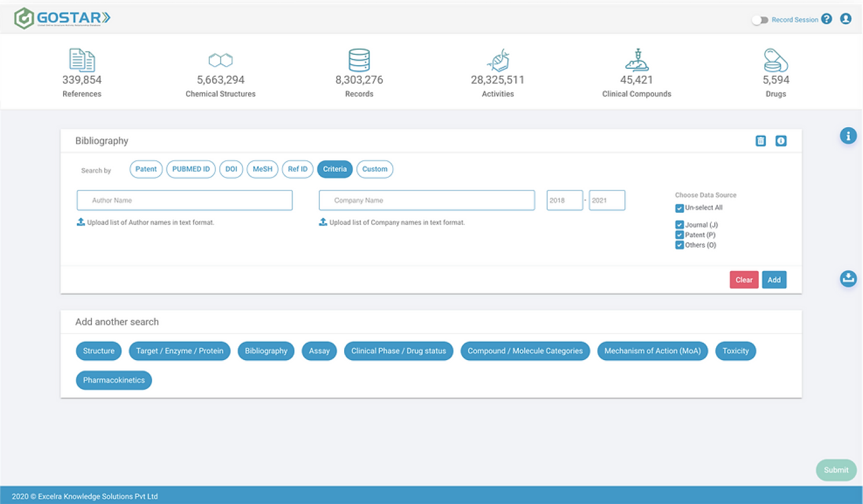Click the blue floating information icon
The image size is (863, 504).
(848, 136)
